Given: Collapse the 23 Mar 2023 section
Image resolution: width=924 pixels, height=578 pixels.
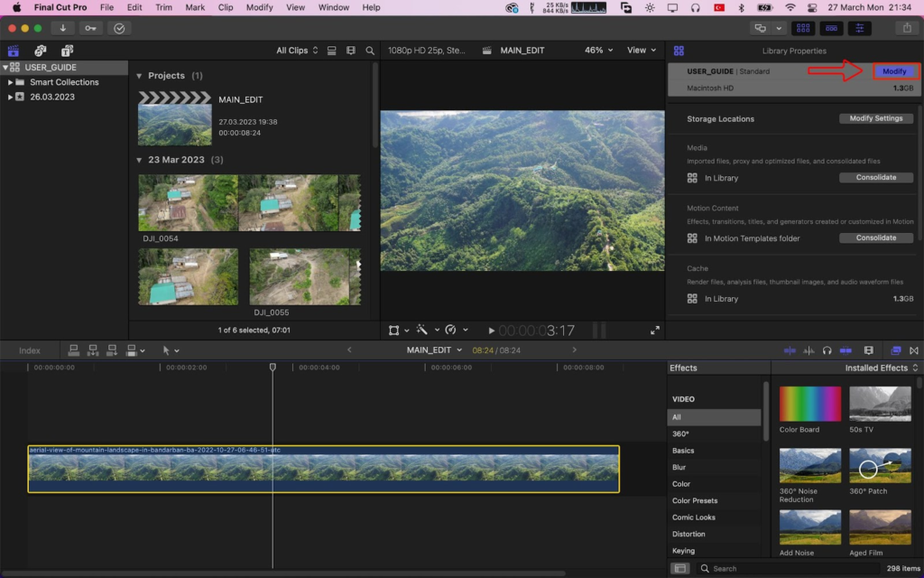Looking at the screenshot, I should (139, 160).
